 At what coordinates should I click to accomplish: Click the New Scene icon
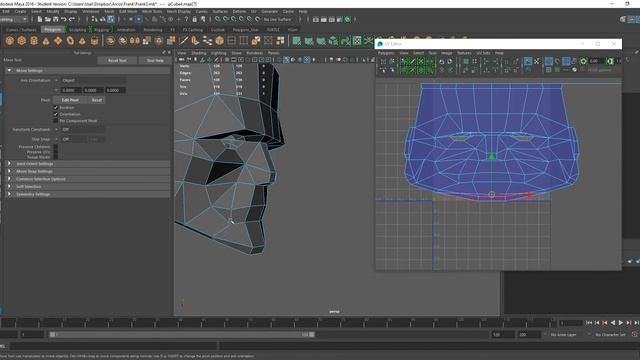click(40, 19)
